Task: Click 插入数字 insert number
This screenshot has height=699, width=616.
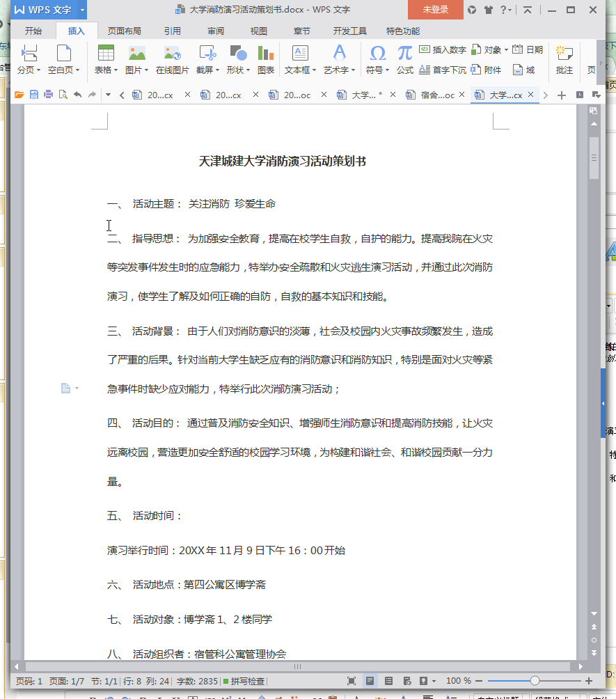Action: coord(443,49)
